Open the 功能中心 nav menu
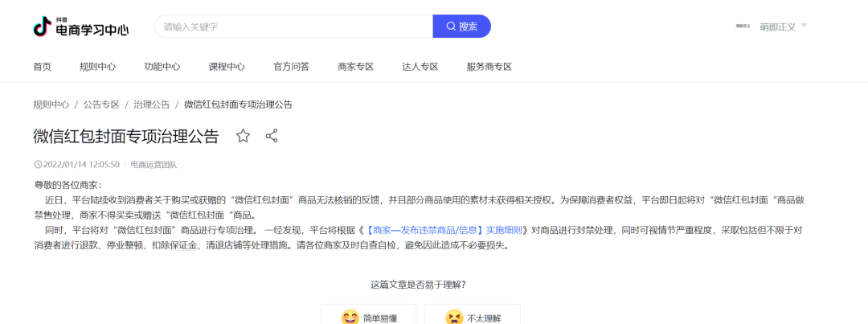 tap(162, 67)
